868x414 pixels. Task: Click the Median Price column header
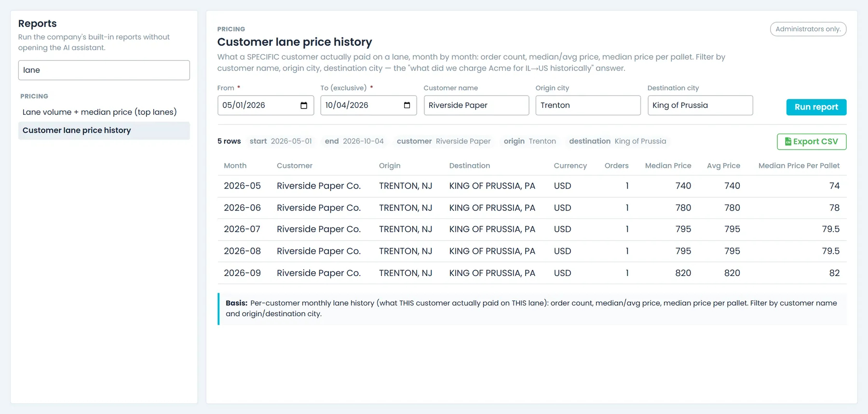point(668,166)
